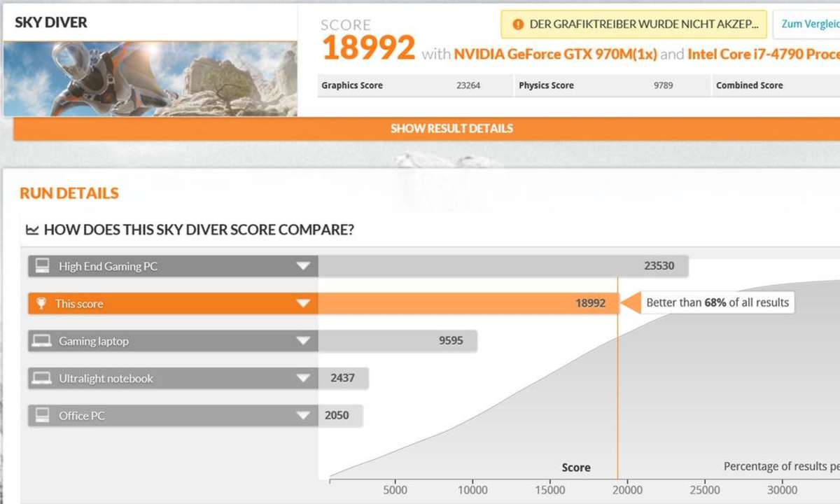Viewport: 840px width, 504px height.
Task: Click the trophy icon beside This score
Action: 42,304
